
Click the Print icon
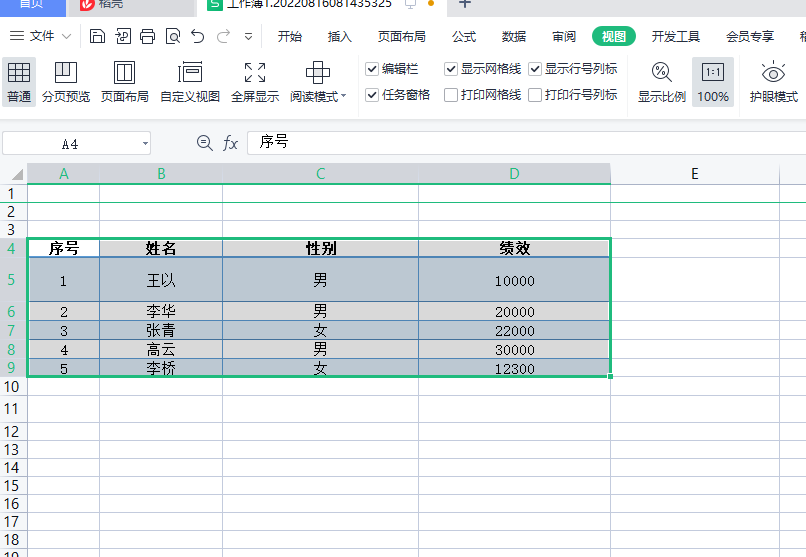(148, 36)
